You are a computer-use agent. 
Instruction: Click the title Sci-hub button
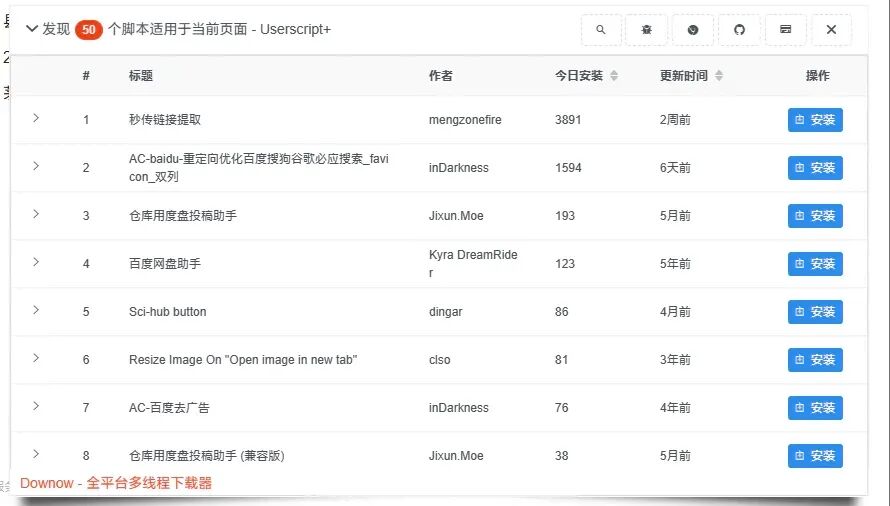pyautogui.click(x=167, y=312)
